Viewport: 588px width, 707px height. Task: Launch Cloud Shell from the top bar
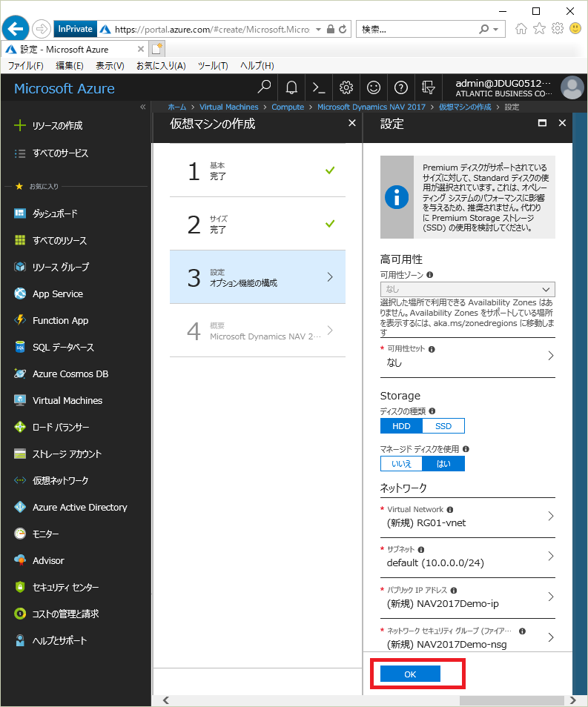pyautogui.click(x=319, y=87)
